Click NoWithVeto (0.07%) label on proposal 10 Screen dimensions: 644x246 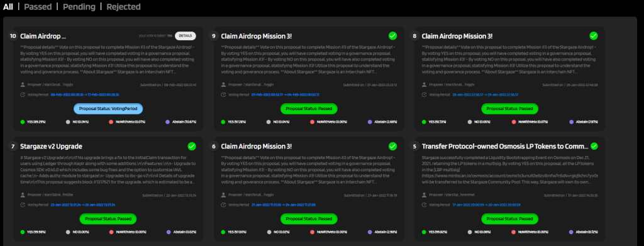[x=130, y=122]
